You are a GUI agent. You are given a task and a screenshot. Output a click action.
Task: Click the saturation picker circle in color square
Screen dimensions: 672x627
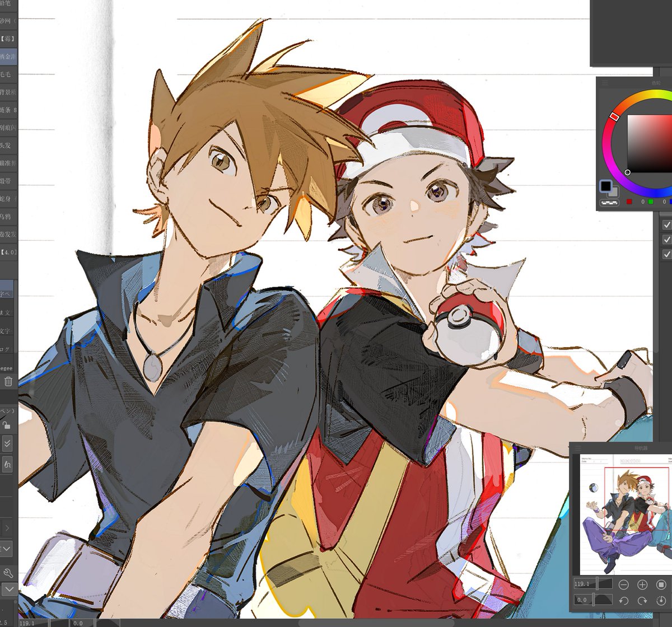click(x=628, y=172)
